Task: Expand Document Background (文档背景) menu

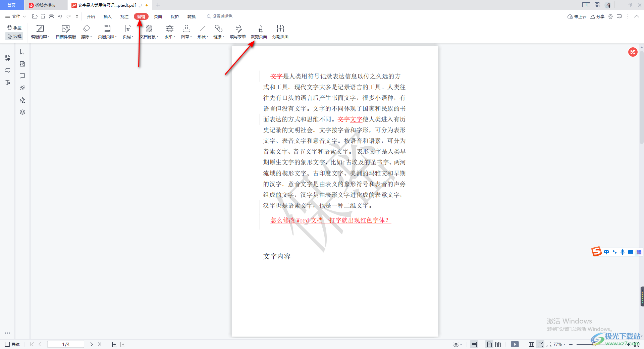Action: coord(149,32)
